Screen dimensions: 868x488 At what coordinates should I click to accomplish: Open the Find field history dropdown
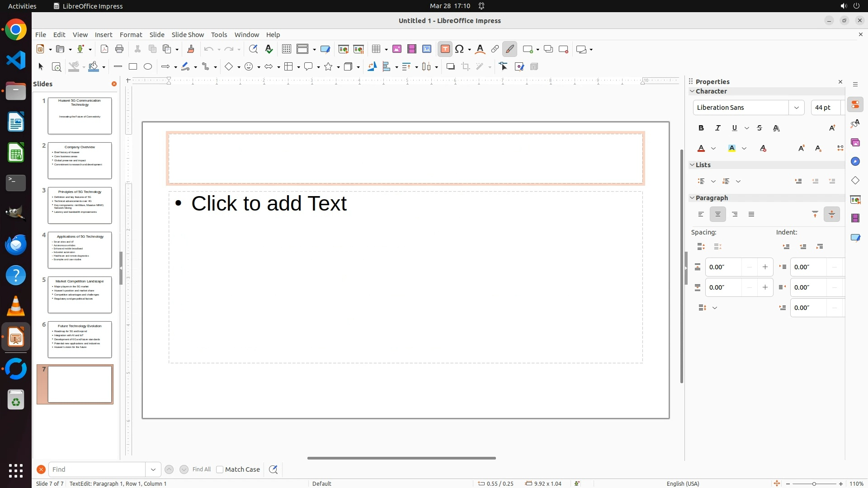coord(153,469)
